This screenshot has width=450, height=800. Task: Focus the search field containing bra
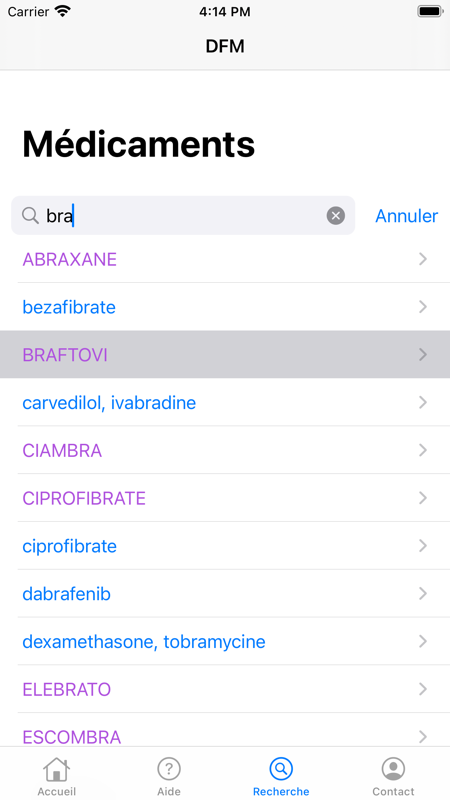pyautogui.click(x=183, y=216)
